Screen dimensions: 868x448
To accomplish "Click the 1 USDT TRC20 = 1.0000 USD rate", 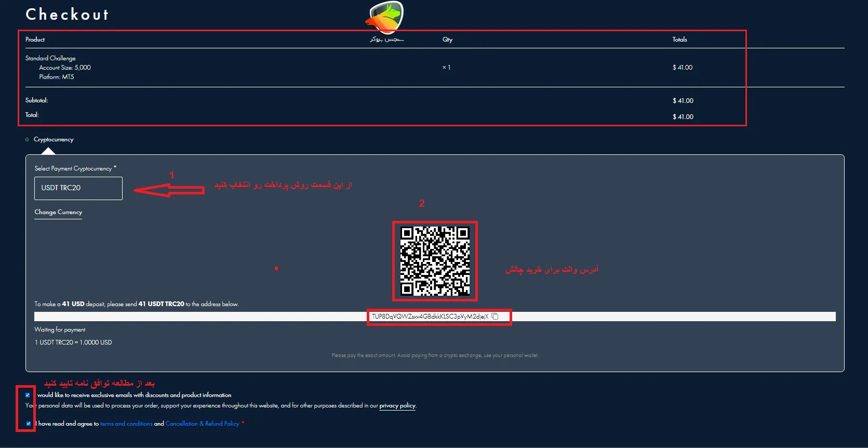I will coord(73,342).
